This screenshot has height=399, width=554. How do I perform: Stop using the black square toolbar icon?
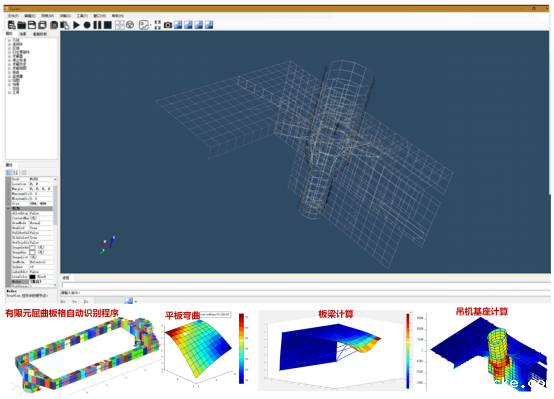108,25
